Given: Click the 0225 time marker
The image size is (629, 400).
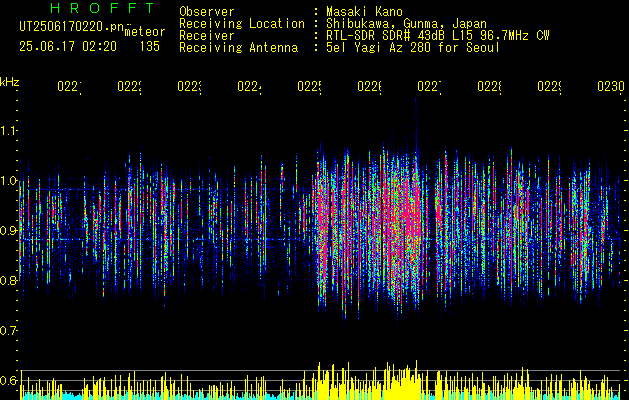Looking at the screenshot, I should (309, 87).
